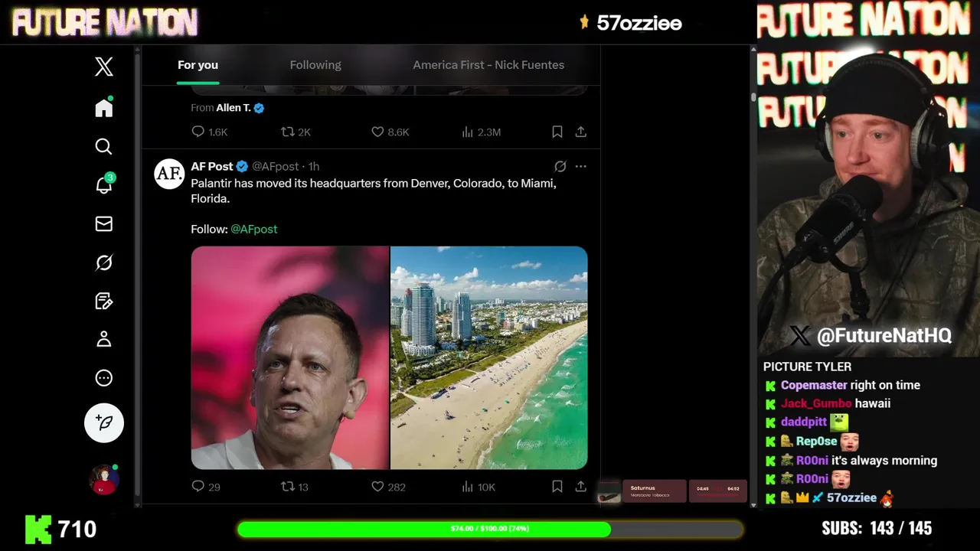
Task: Open the More circle-dots menu
Action: click(104, 378)
